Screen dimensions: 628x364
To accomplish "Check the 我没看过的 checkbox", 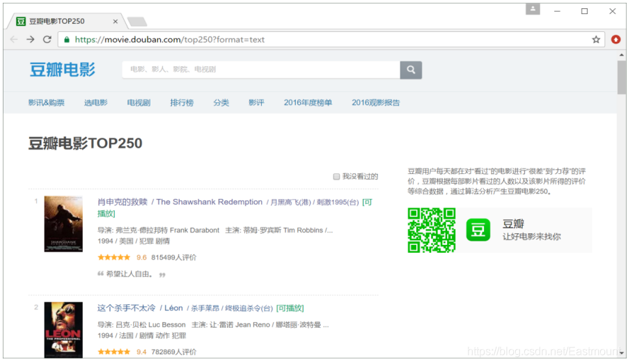I will click(x=336, y=177).
